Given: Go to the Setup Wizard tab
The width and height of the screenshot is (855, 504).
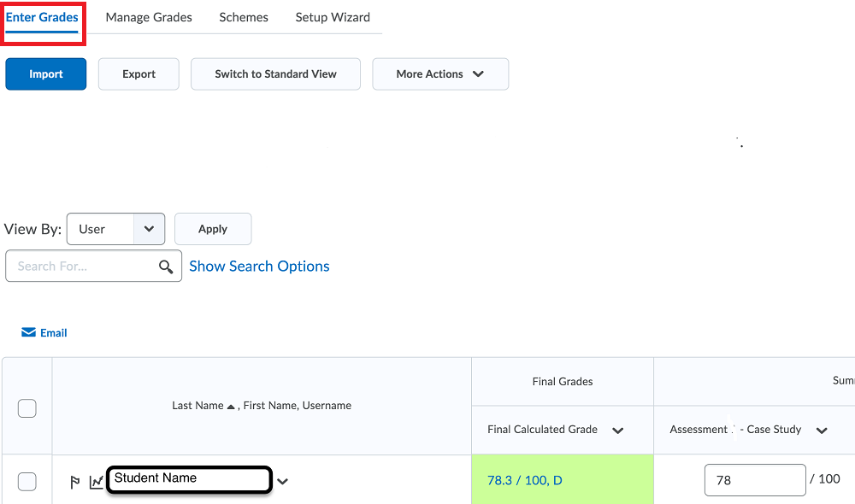Looking at the screenshot, I should (x=333, y=17).
